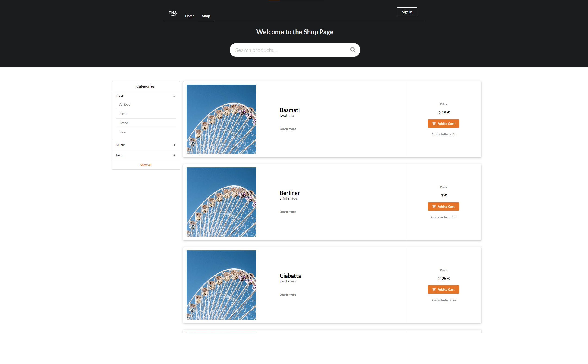Click Show all categories link
This screenshot has width=588, height=364.
146,165
